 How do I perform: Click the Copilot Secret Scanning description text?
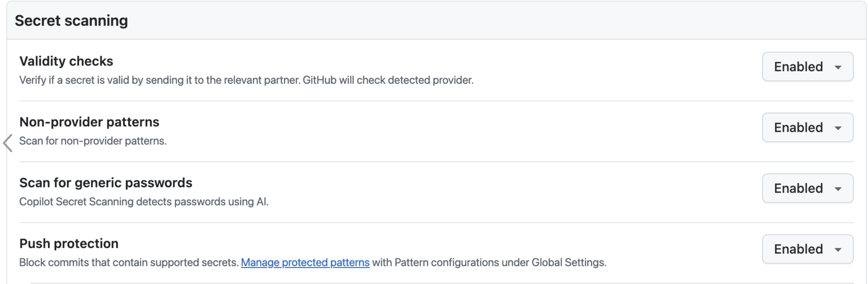click(144, 201)
